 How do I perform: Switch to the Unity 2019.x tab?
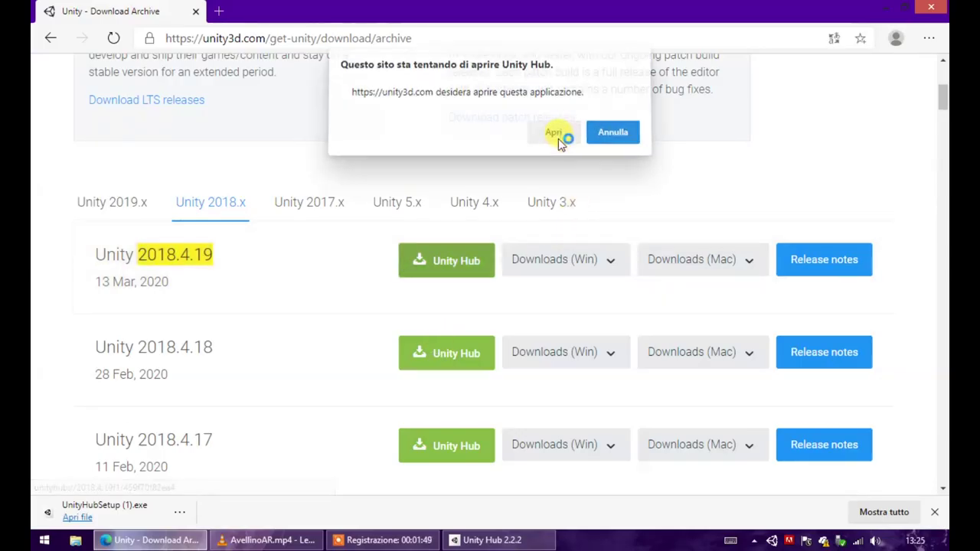click(112, 202)
